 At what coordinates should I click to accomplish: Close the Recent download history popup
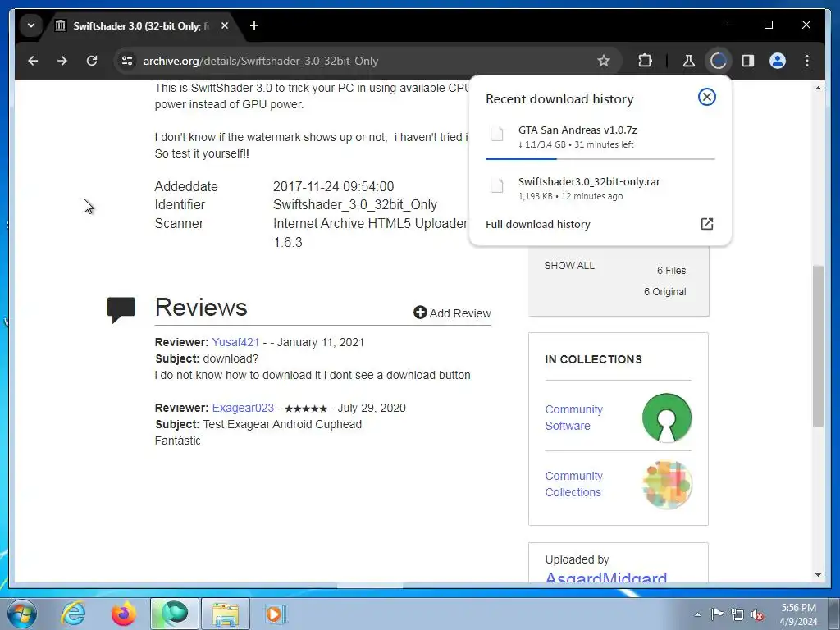click(x=706, y=97)
